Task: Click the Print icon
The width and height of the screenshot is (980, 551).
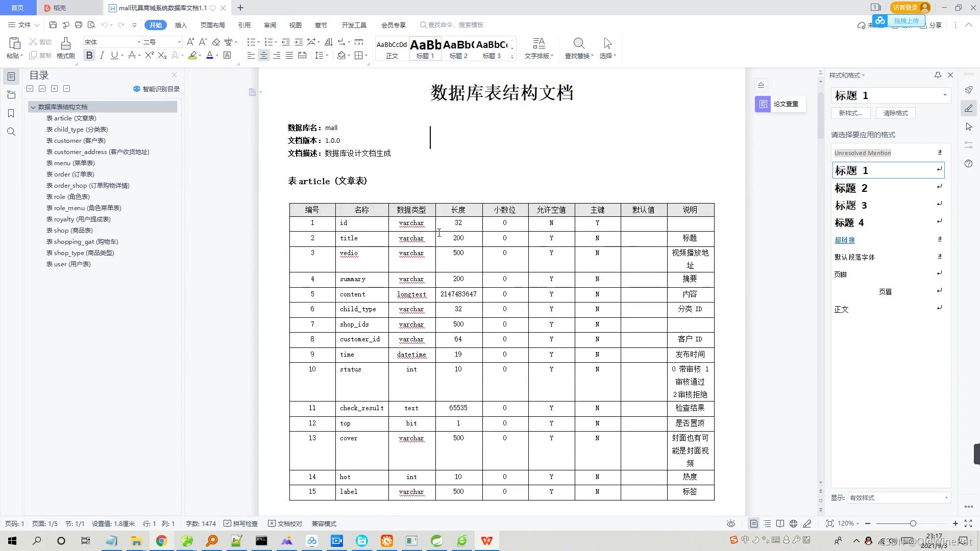Action: pyautogui.click(x=79, y=25)
